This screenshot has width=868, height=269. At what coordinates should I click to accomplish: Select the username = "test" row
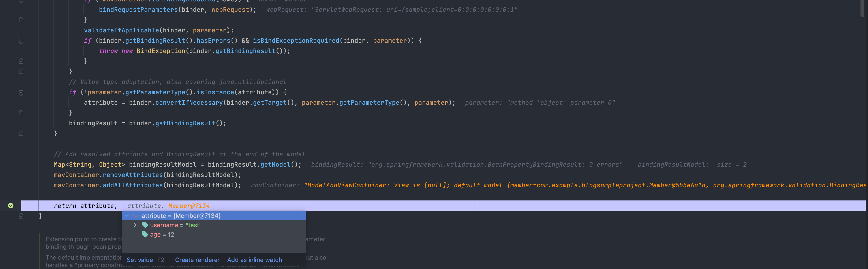tap(176, 225)
